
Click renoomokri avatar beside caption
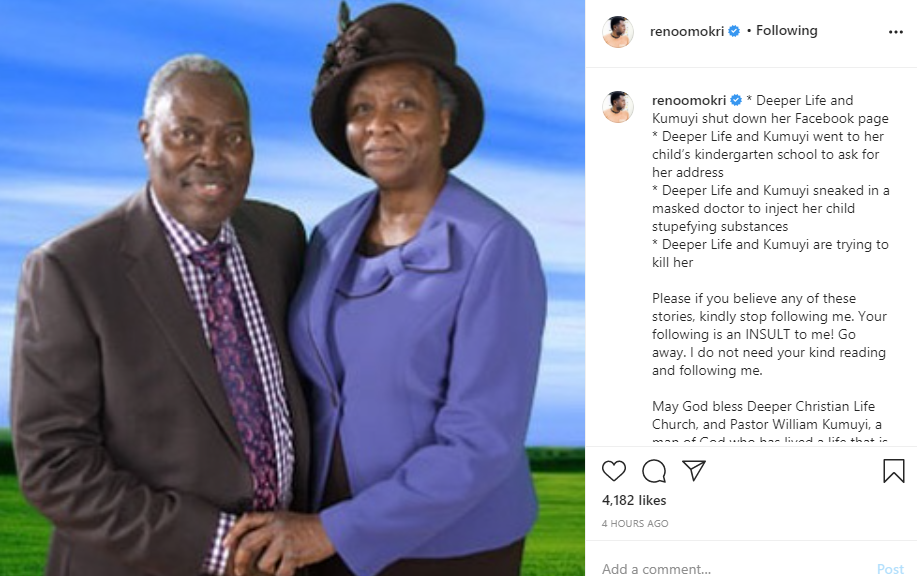point(618,106)
